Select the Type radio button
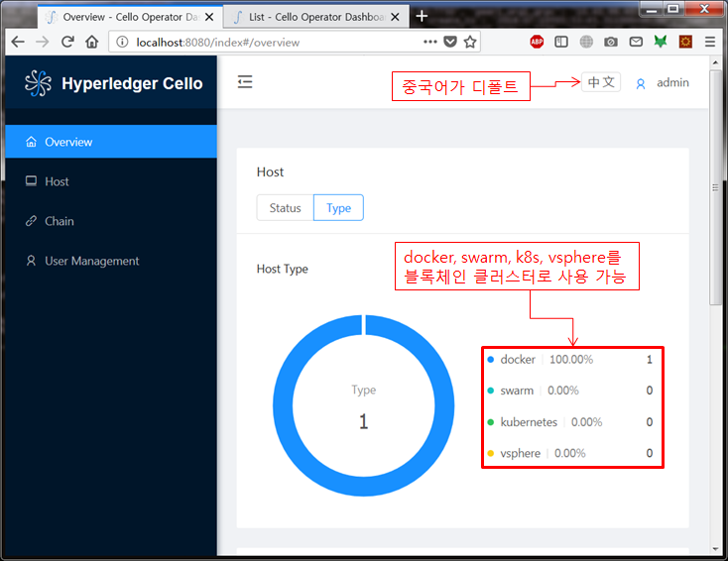Viewport: 728px width, 561px height. pos(338,208)
